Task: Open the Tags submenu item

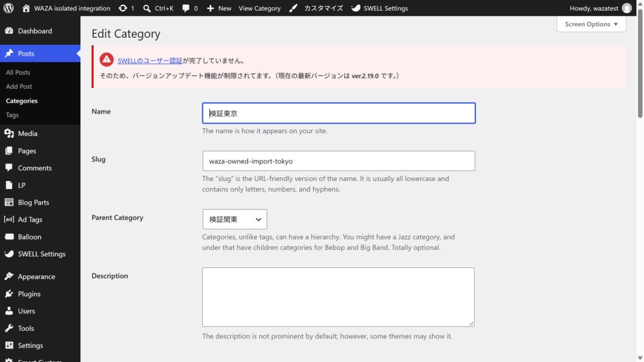Action: [x=12, y=115]
